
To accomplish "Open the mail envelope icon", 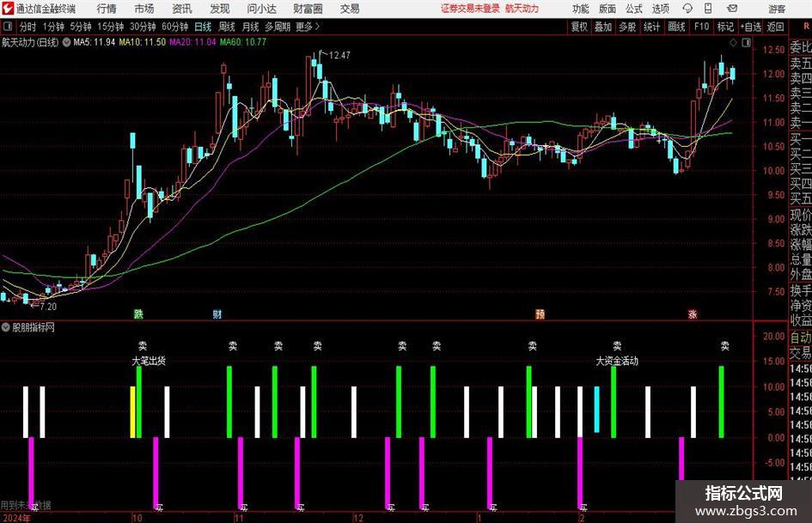I will (x=732, y=9).
